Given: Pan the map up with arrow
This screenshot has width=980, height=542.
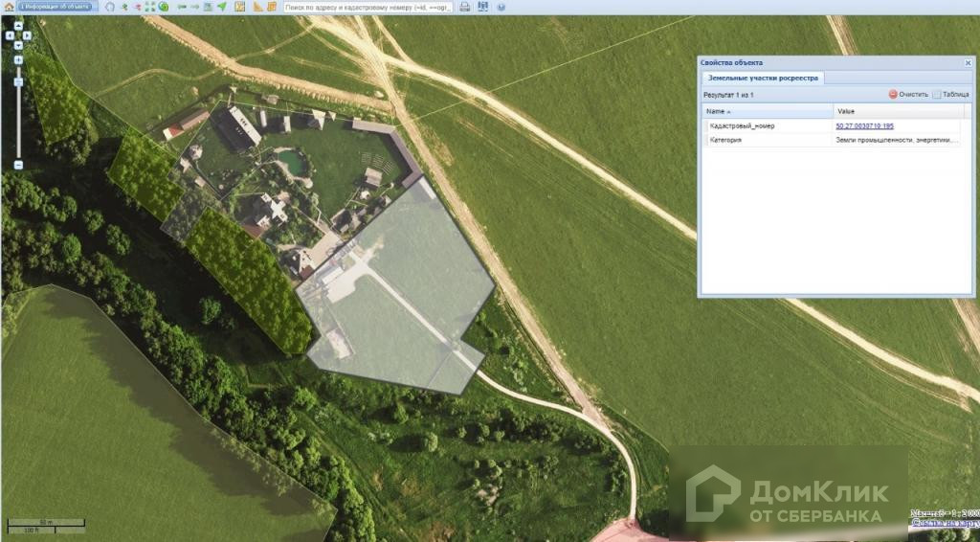Looking at the screenshot, I should click(18, 27).
